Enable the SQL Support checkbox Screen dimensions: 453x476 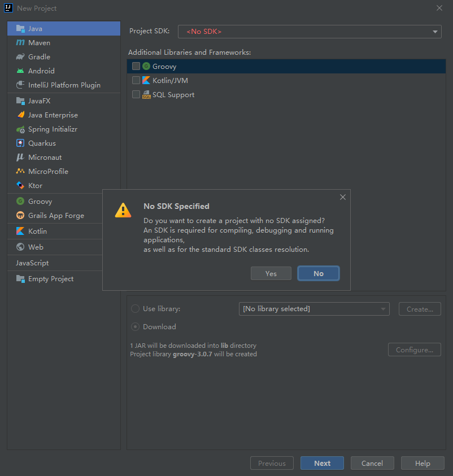[x=136, y=94]
